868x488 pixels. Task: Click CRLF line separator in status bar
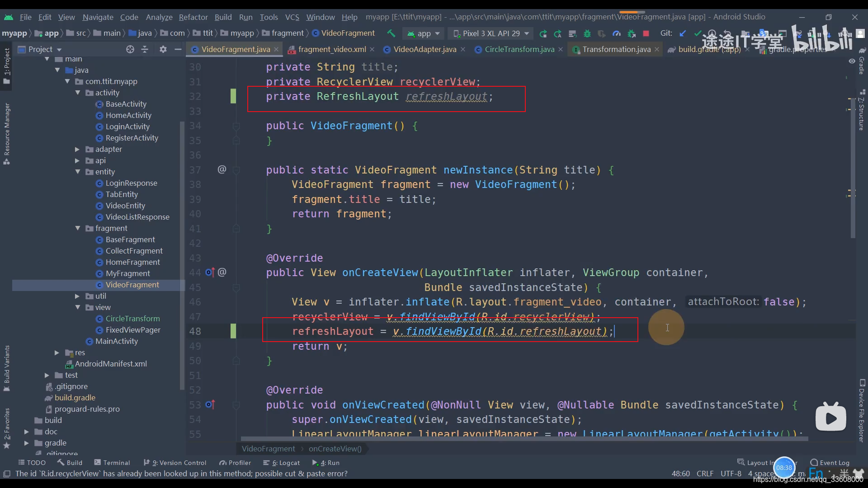point(705,474)
